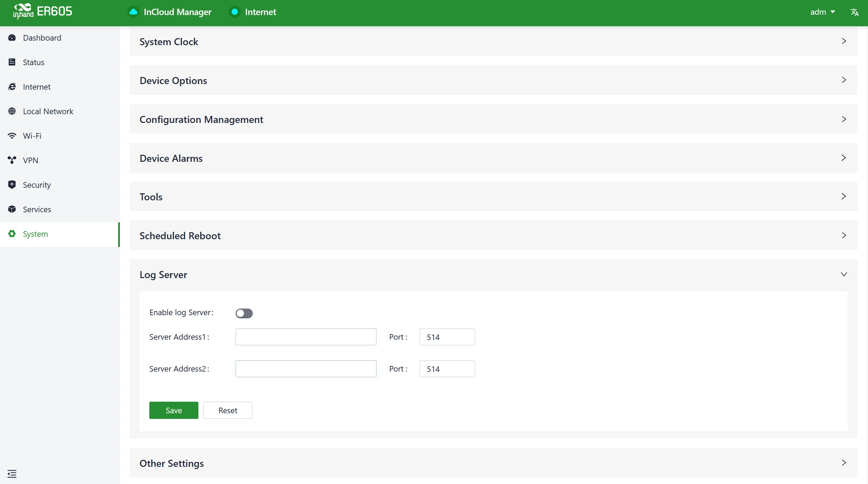Select the Security menu item

point(60,185)
